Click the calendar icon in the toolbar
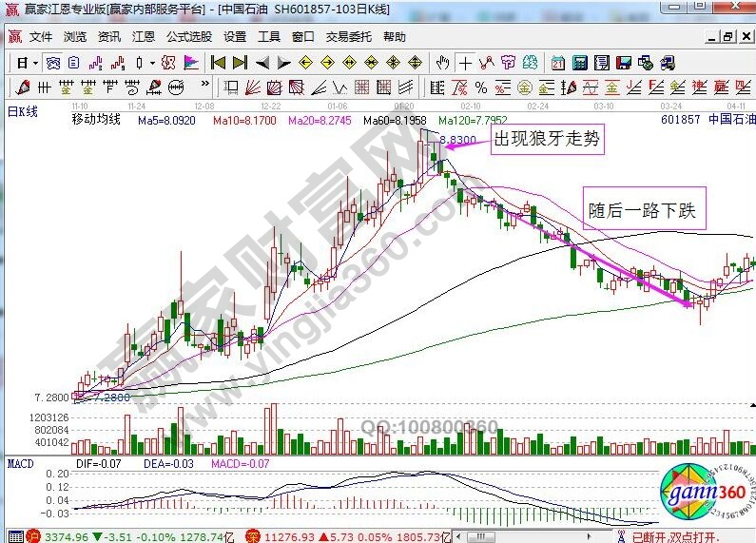Image resolution: width=756 pixels, height=543 pixels. tap(557, 63)
